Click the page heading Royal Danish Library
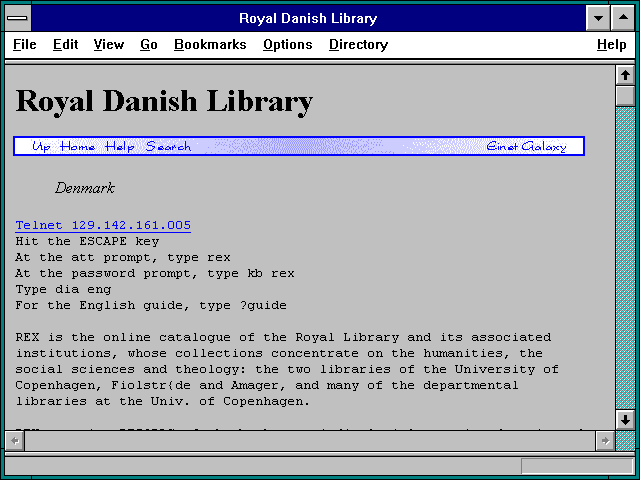This screenshot has width=640, height=480. 164,102
